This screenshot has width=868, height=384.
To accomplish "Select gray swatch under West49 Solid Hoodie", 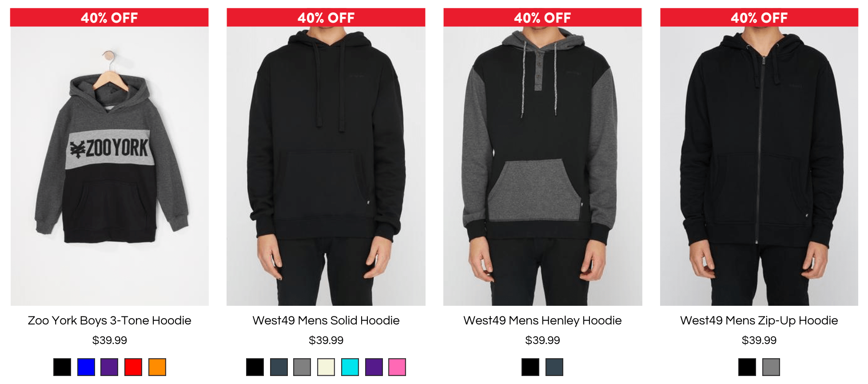I will tap(302, 367).
